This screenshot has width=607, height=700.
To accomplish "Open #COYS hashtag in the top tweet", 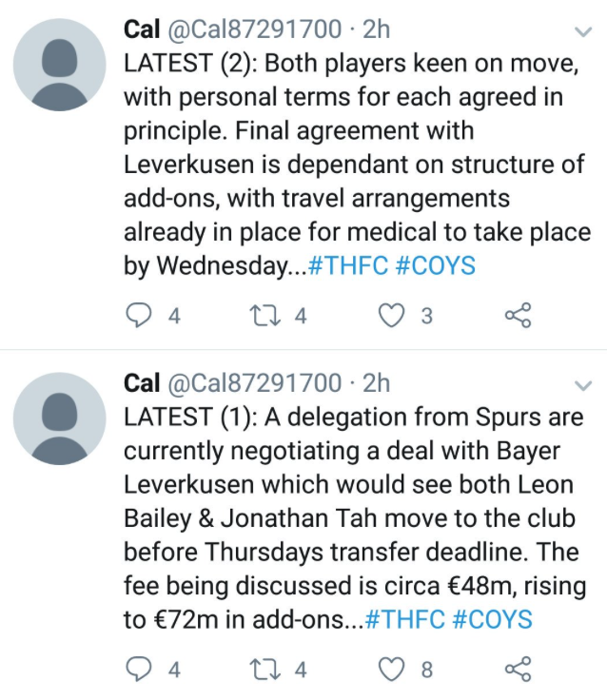I will (x=436, y=265).
